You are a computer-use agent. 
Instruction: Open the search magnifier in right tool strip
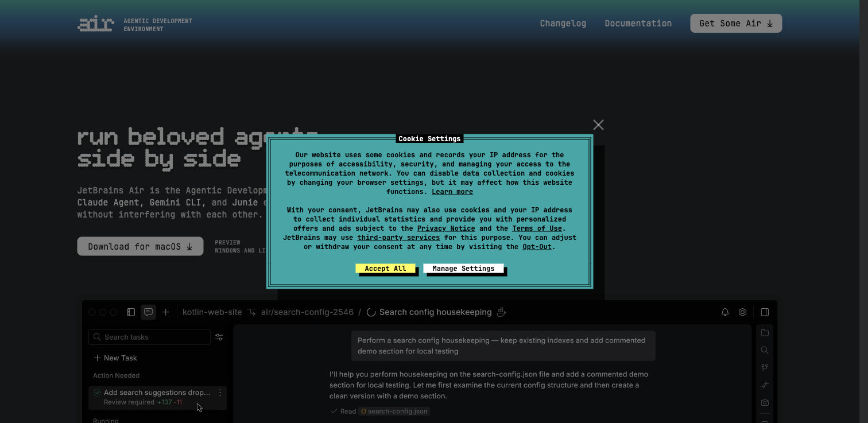pos(765,350)
